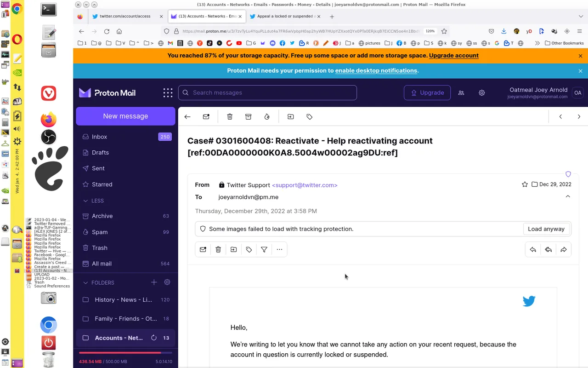Screen dimensions: 588x368
Task: Open the top toolbar Move to folder menu
Action: (x=291, y=117)
